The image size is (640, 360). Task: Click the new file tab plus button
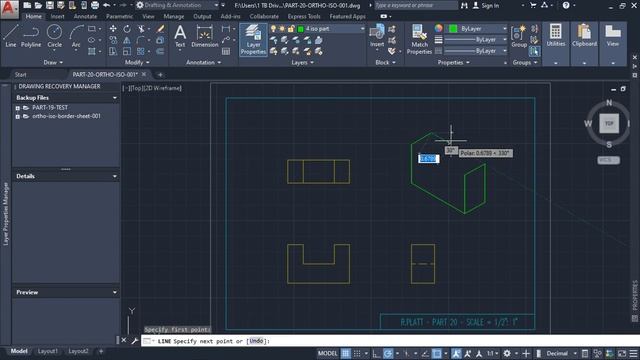click(160, 75)
